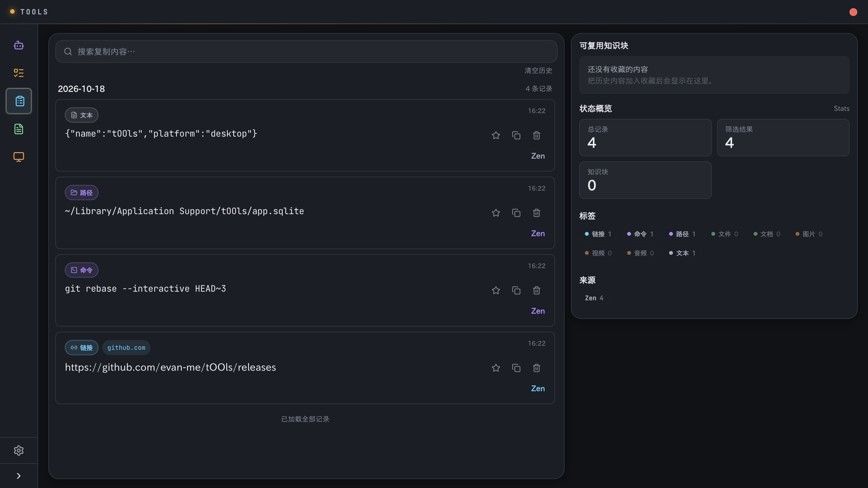Screen dimensions: 868x488
Task: Delete the JSON text record
Action: point(536,135)
